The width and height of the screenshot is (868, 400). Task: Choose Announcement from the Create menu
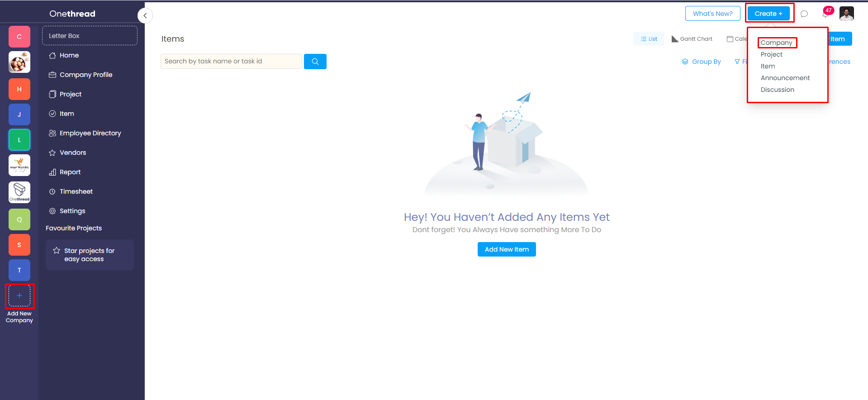[x=785, y=78]
